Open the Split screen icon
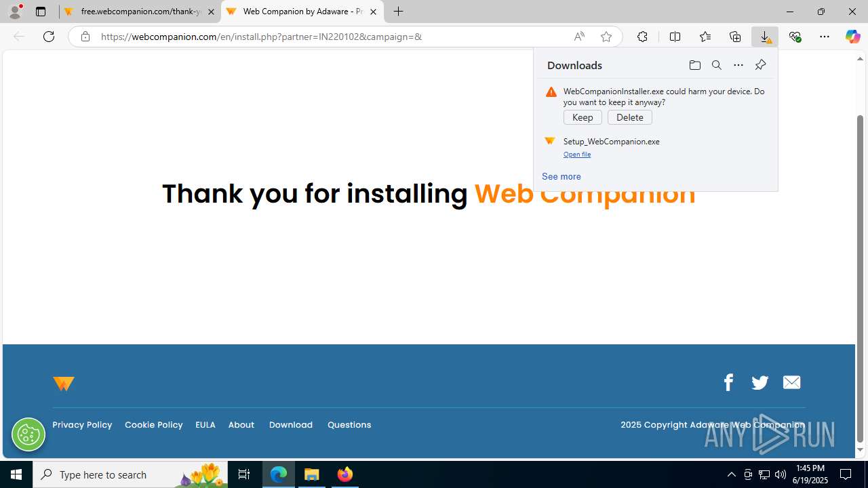Image resolution: width=868 pixels, height=488 pixels. pyautogui.click(x=675, y=37)
